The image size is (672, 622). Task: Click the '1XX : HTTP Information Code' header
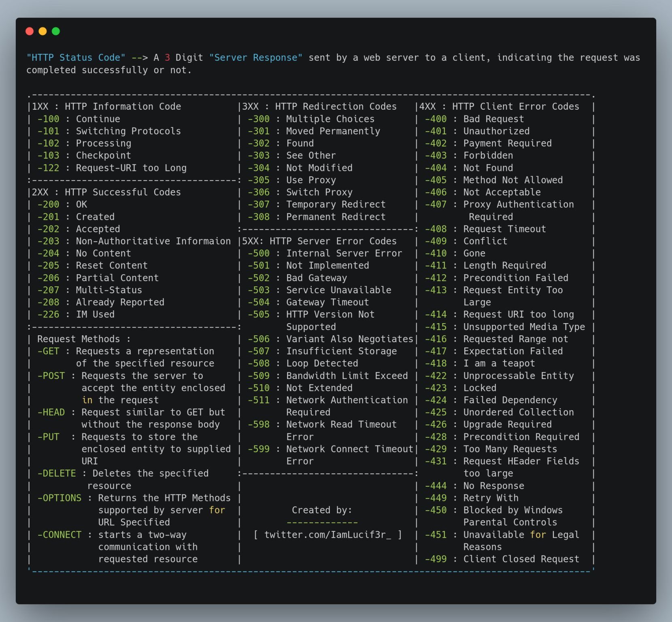(106, 106)
